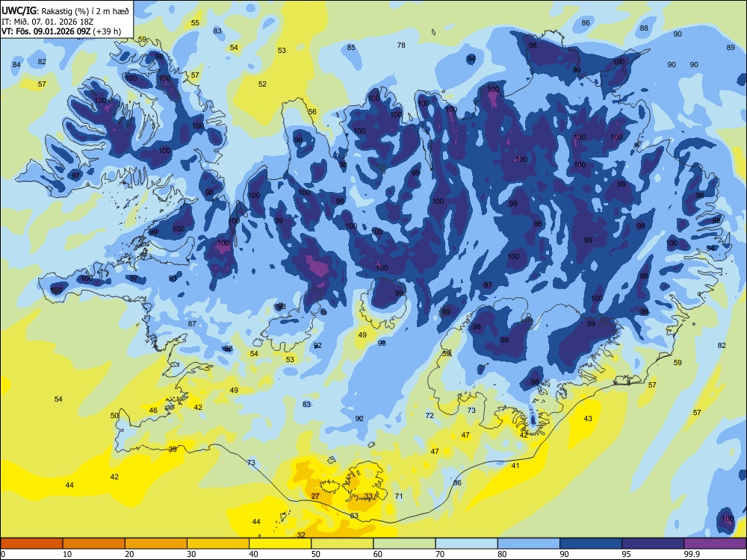Click the '50' humidity value in the southwest
Screen dimensions: 747x560
(x=114, y=416)
